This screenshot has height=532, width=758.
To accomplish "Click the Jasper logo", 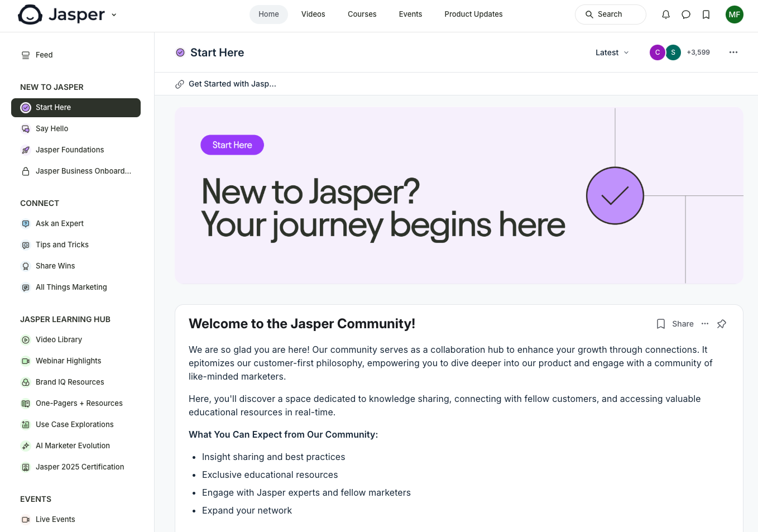I will pos(61,15).
